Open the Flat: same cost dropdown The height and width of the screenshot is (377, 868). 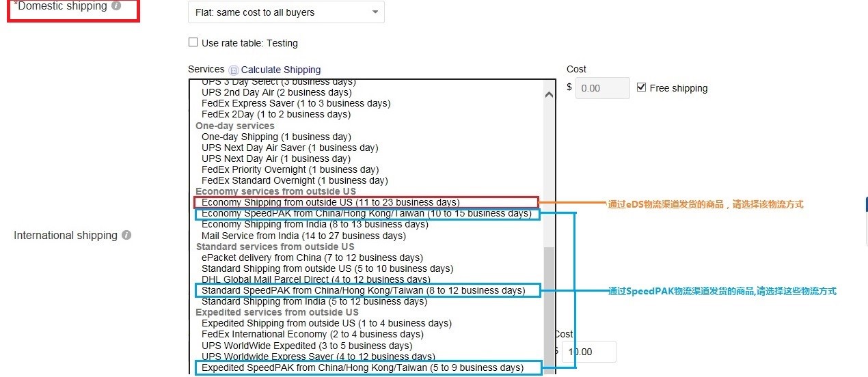pos(286,12)
